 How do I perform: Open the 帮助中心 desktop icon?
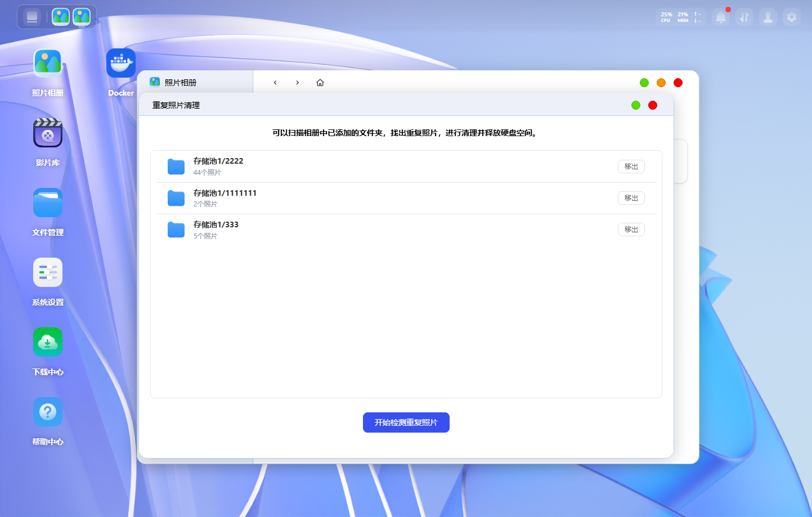click(x=48, y=412)
